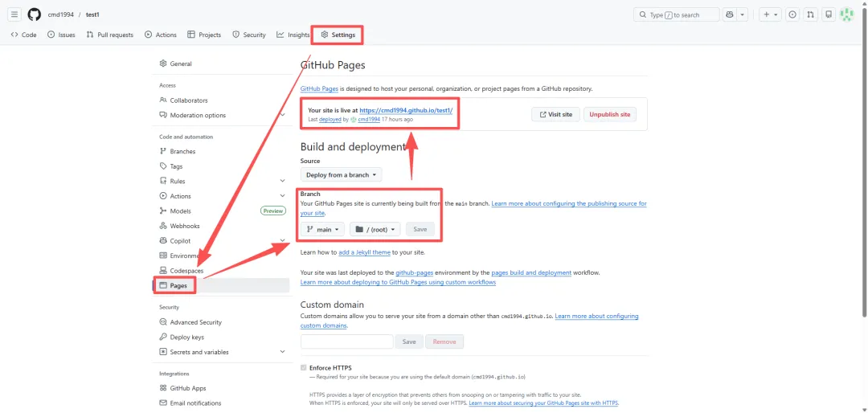Open the cmd1994 owner breadcrumb link

click(59, 14)
